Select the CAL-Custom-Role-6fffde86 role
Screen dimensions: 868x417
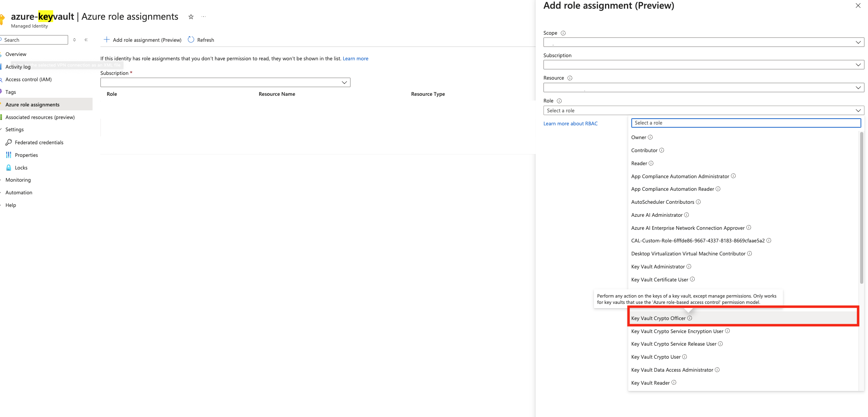[743, 240]
